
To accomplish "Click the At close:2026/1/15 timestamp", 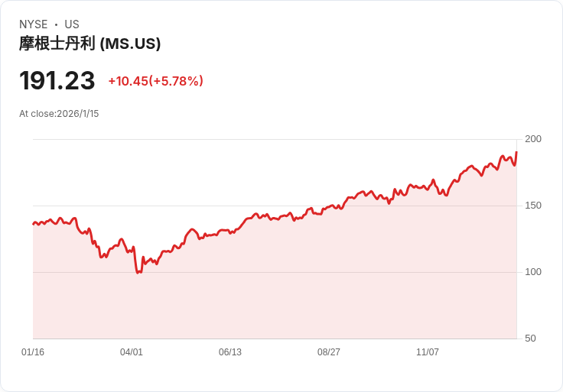I will click(59, 114).
